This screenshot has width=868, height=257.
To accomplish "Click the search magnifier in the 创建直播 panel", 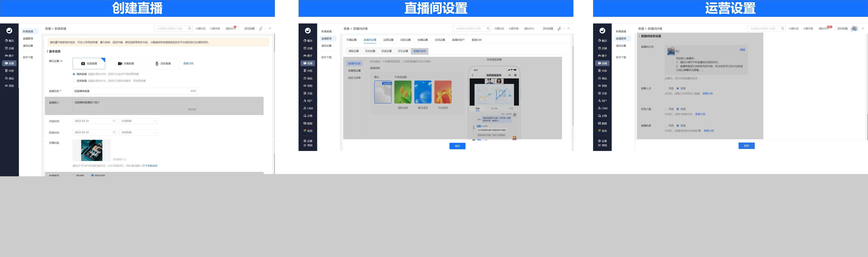I will coord(189,29).
